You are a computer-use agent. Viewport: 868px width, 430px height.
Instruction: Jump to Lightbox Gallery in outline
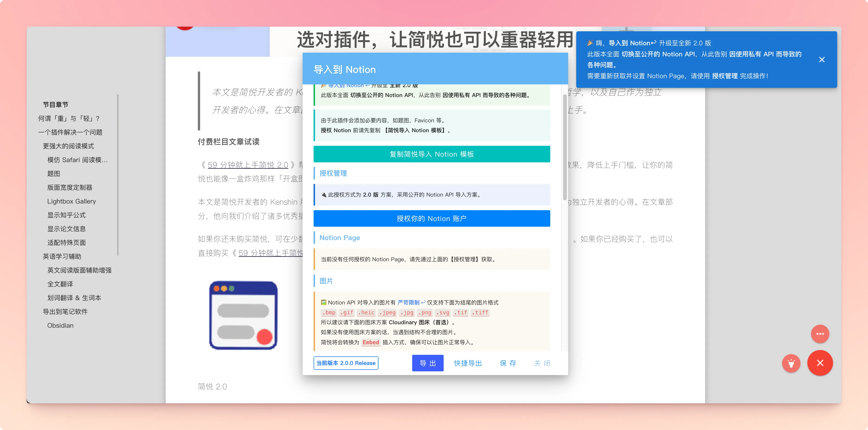71,201
